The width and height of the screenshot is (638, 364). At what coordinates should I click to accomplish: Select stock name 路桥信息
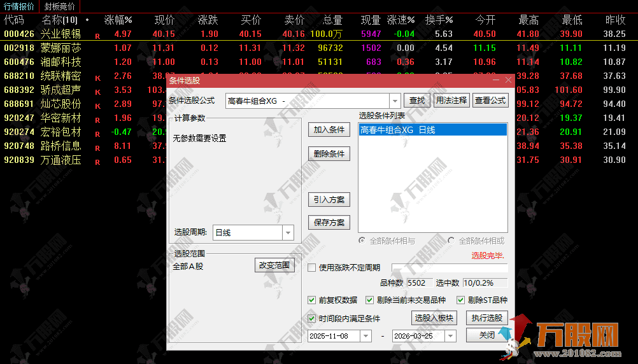[60, 146]
